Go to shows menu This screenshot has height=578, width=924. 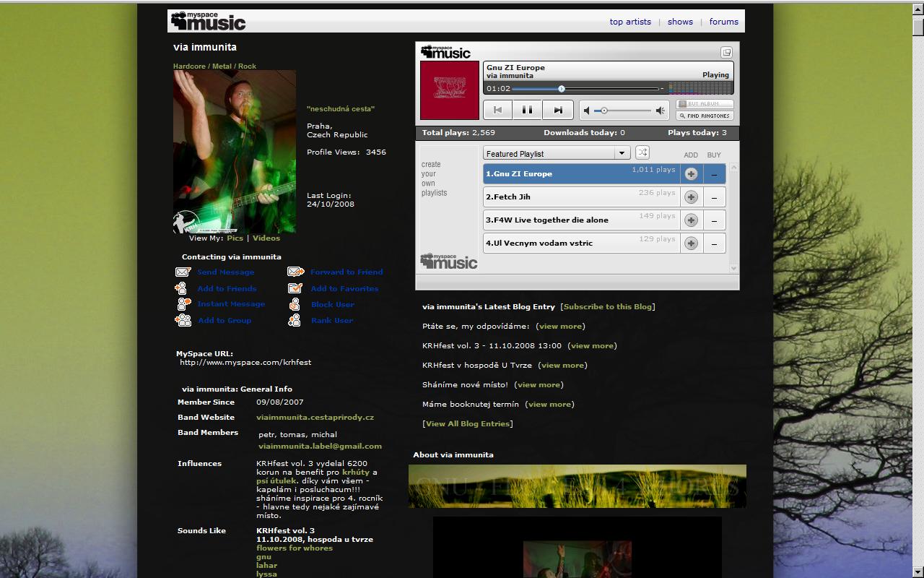680,22
